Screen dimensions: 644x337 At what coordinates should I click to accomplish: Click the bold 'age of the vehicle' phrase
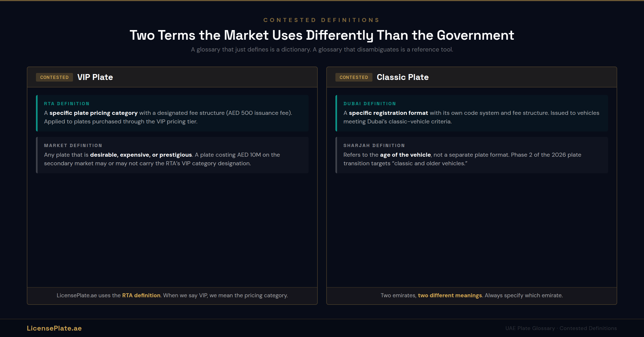(x=405, y=155)
